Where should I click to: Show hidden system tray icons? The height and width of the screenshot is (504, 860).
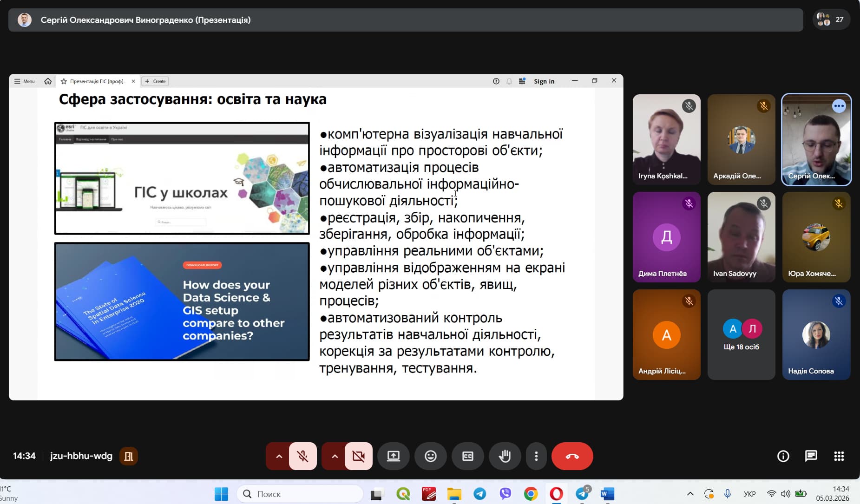(x=690, y=494)
